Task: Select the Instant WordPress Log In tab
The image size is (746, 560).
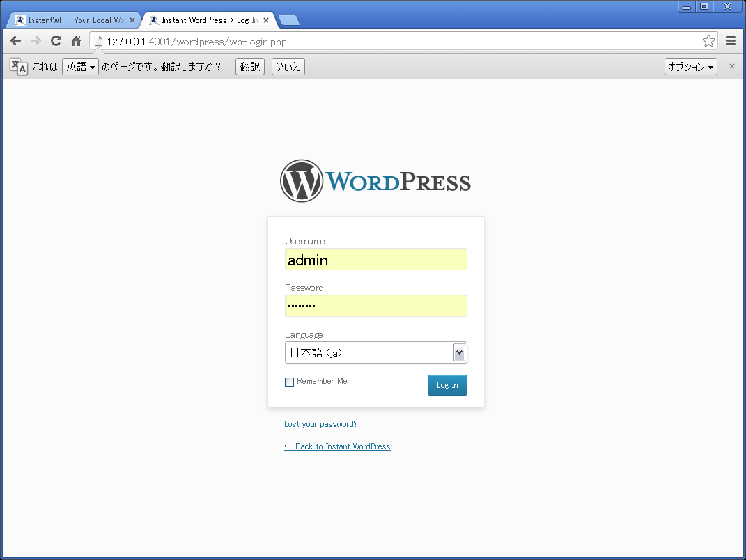Action: click(208, 20)
